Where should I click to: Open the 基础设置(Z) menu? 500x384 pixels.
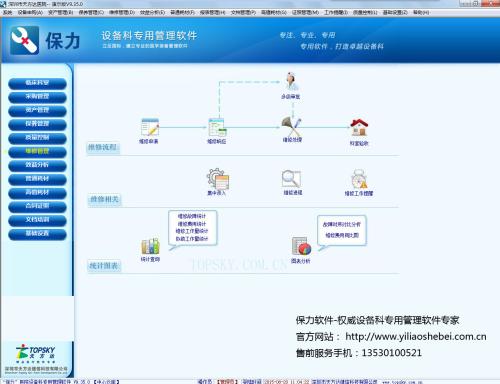[x=395, y=12]
